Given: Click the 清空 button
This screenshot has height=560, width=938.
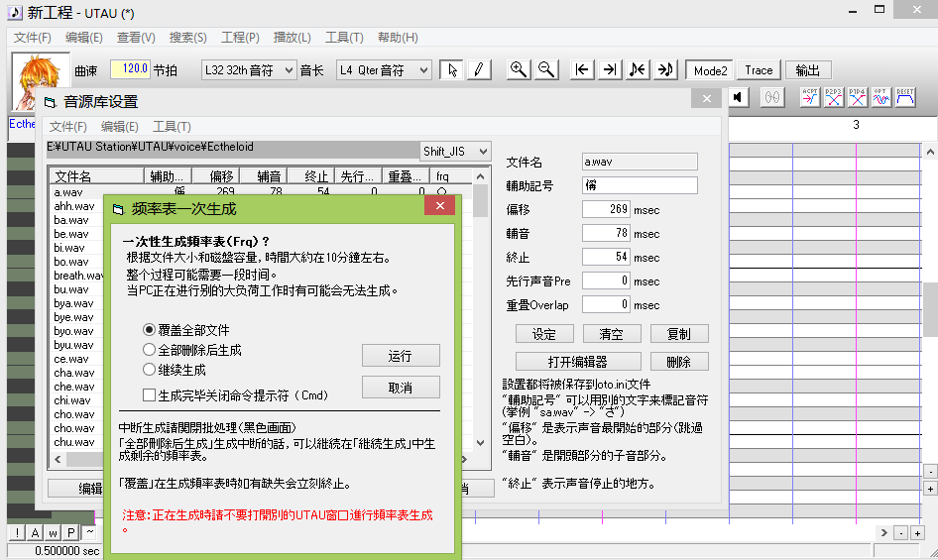Looking at the screenshot, I should (612, 334).
